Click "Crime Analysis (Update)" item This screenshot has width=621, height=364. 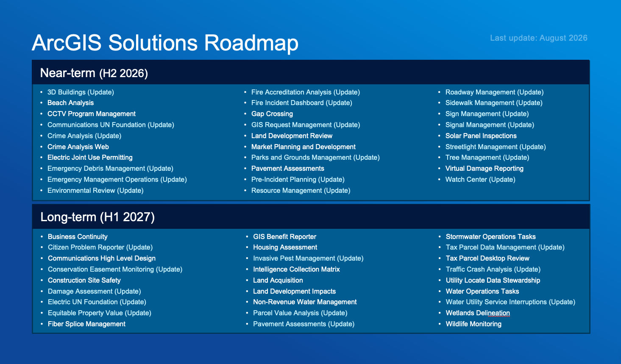point(84,136)
